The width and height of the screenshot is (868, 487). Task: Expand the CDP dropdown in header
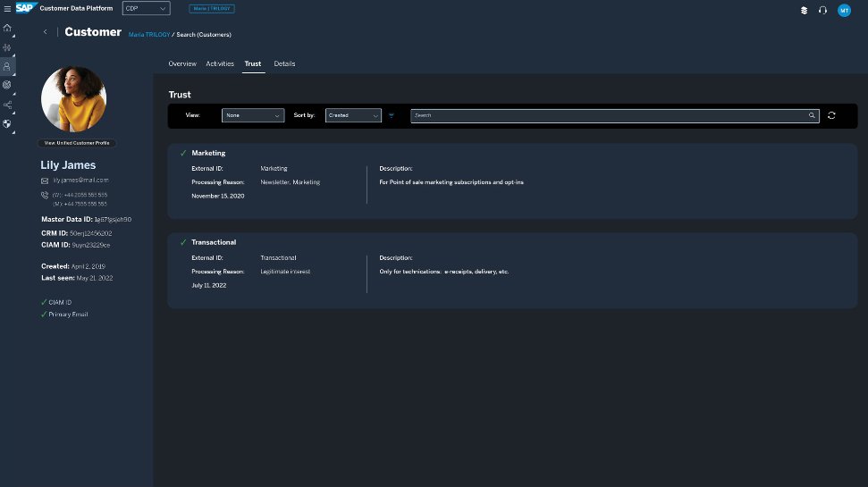(x=146, y=9)
